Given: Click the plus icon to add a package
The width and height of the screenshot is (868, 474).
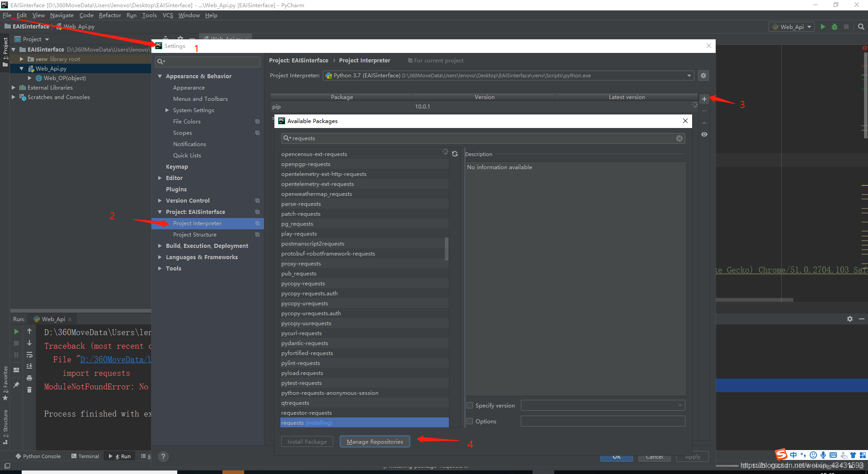Looking at the screenshot, I should [x=704, y=99].
